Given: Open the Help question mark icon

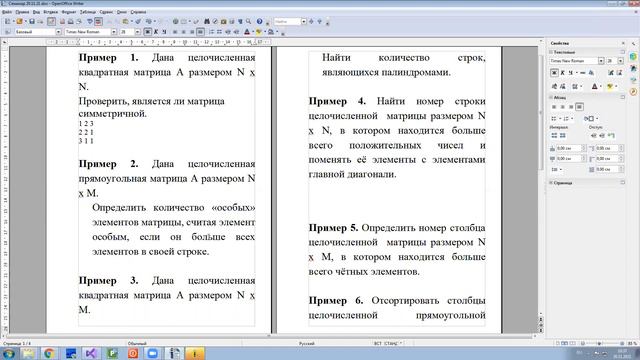Looking at the screenshot, I should pos(259,21).
